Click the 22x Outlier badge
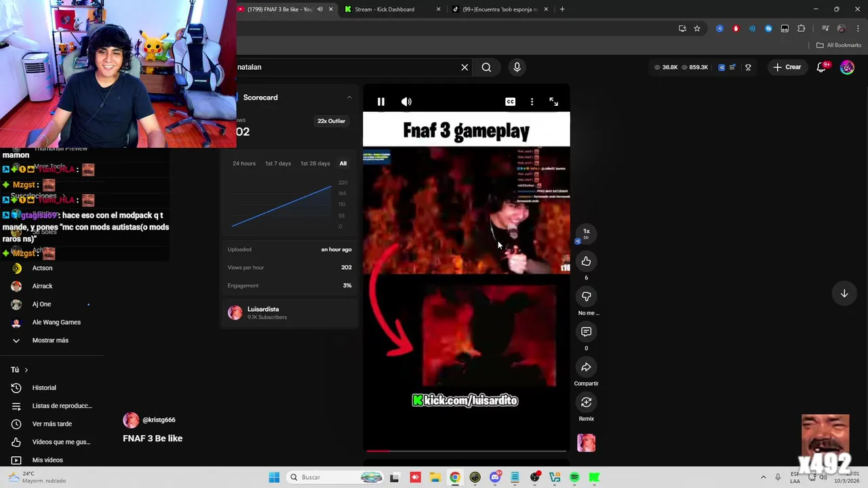 (x=332, y=121)
